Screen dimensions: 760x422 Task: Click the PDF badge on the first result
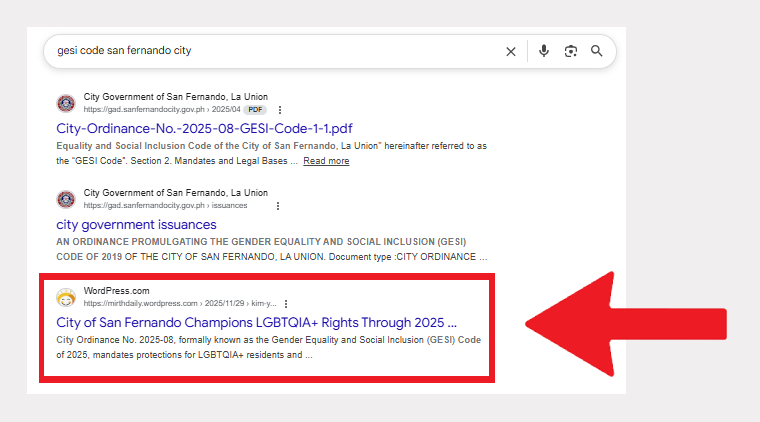(x=255, y=109)
